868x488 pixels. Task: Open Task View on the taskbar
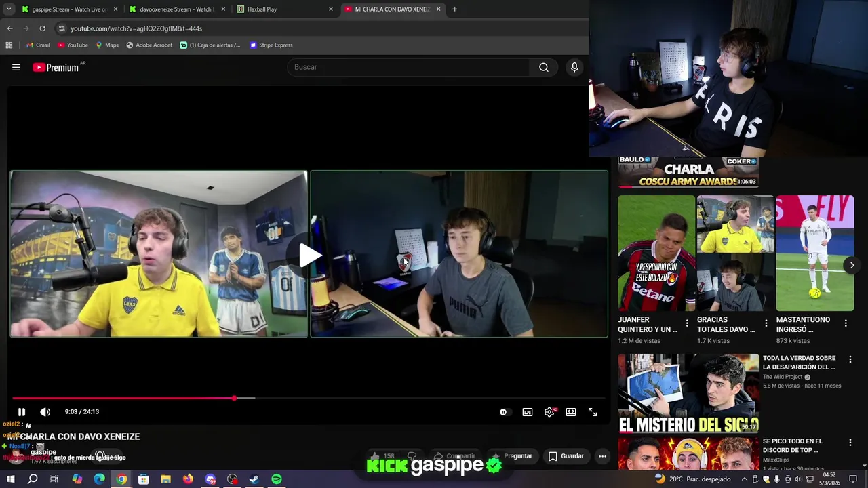coord(54,479)
